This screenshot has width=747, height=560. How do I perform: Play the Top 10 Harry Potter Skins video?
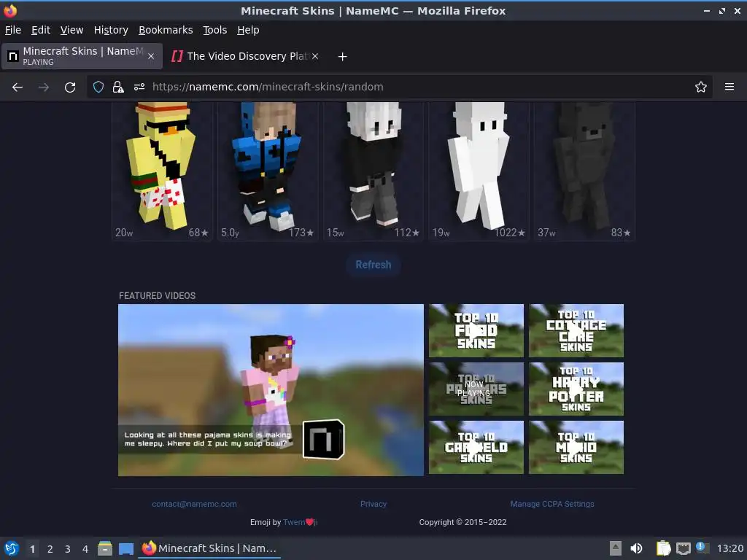[576, 389]
